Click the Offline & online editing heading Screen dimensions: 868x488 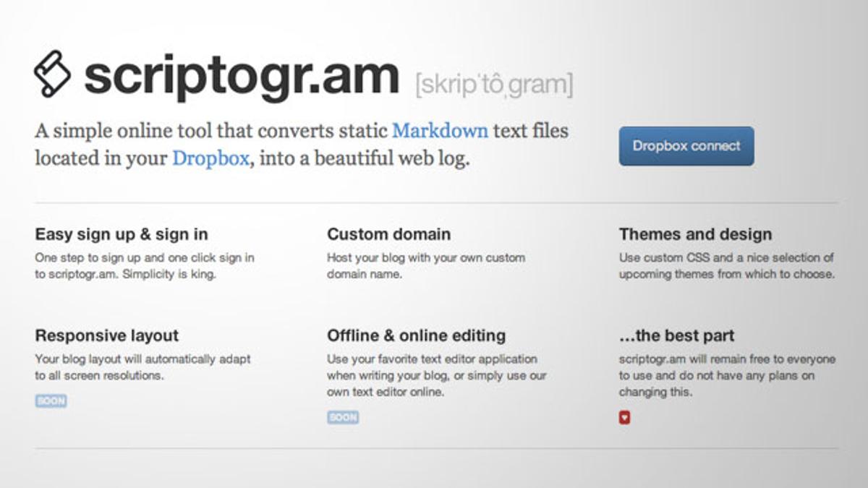tap(416, 335)
